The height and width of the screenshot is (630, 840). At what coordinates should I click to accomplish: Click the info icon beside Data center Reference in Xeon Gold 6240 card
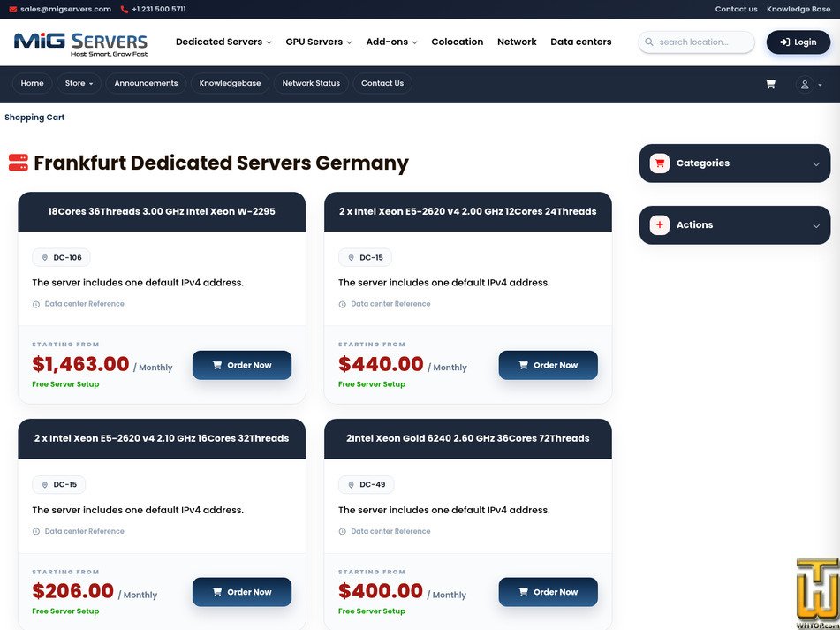tap(343, 531)
